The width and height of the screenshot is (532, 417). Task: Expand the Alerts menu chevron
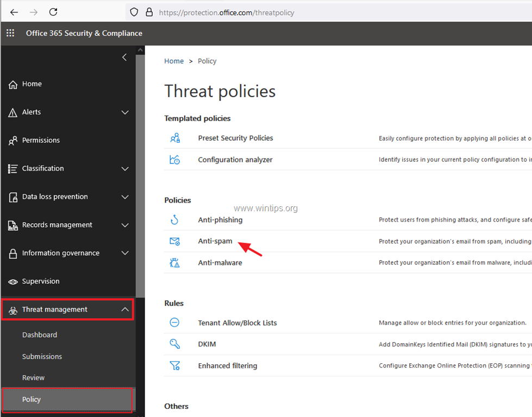click(125, 112)
